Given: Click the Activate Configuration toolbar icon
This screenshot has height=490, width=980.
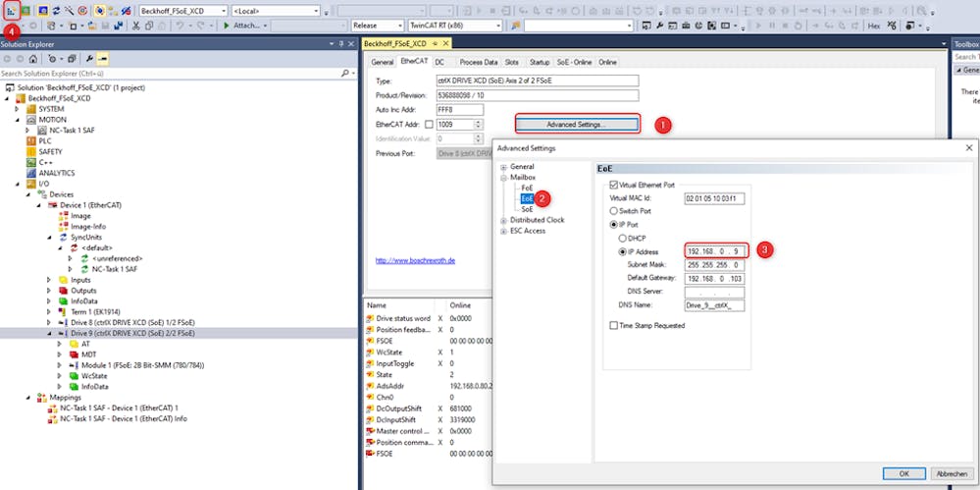Looking at the screenshot, I should pos(11,11).
